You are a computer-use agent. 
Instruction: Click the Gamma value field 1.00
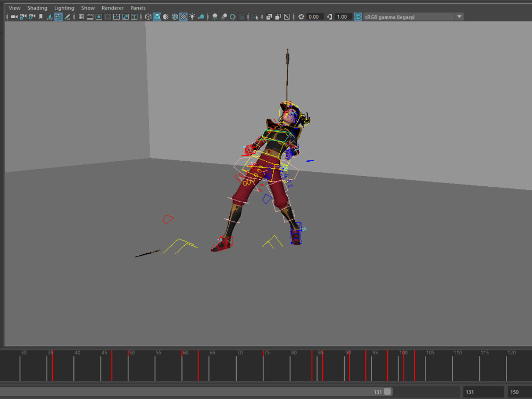(x=343, y=16)
